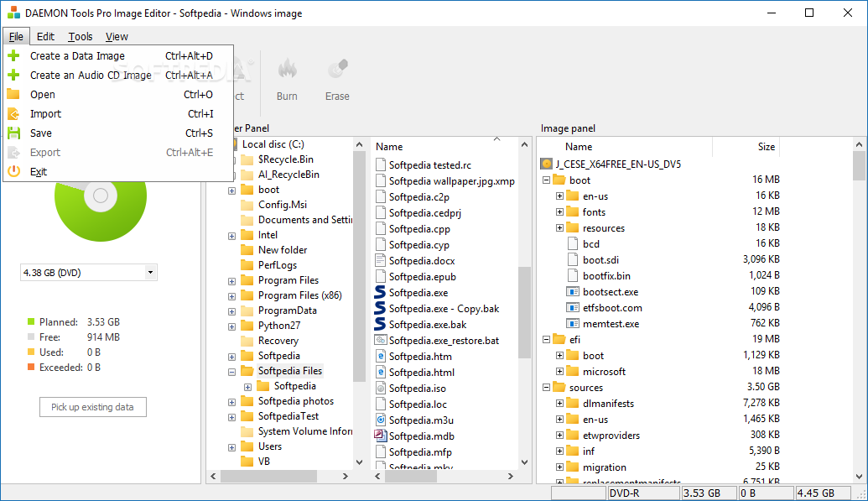Click the Exit power icon
Screen dimensions: 868x501
pyautogui.click(x=14, y=172)
